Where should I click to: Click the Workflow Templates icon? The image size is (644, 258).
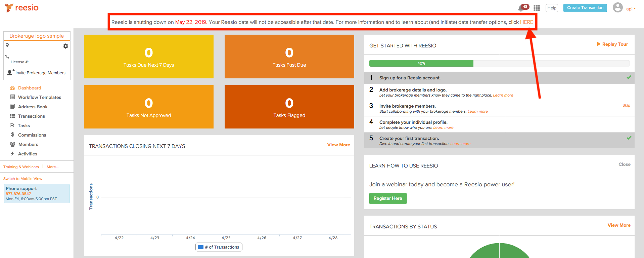(12, 97)
